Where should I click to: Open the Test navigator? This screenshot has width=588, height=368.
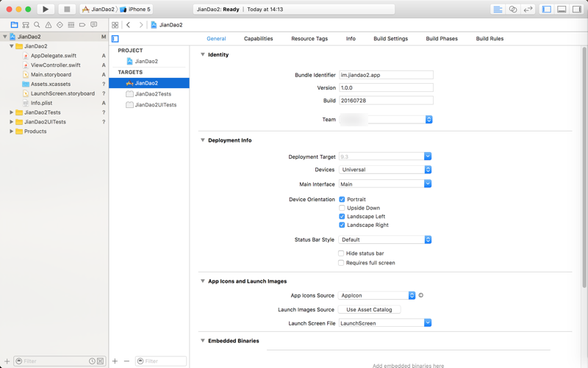tap(60, 25)
